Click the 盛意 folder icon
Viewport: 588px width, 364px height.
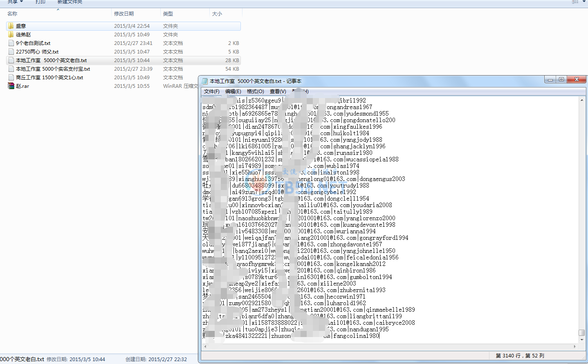pos(11,26)
